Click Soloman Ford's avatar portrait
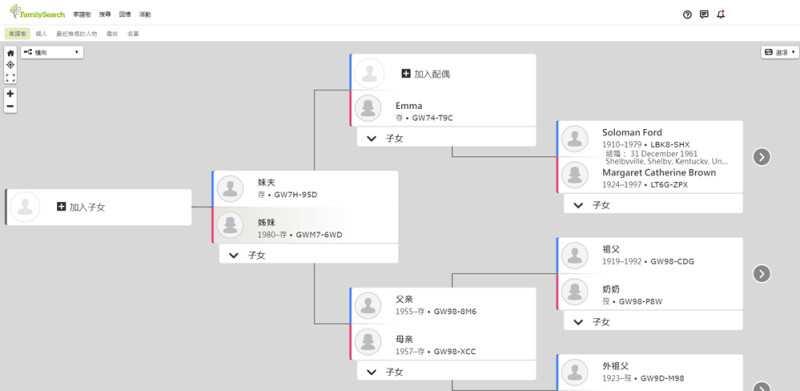The width and height of the screenshot is (800, 391). tap(574, 139)
